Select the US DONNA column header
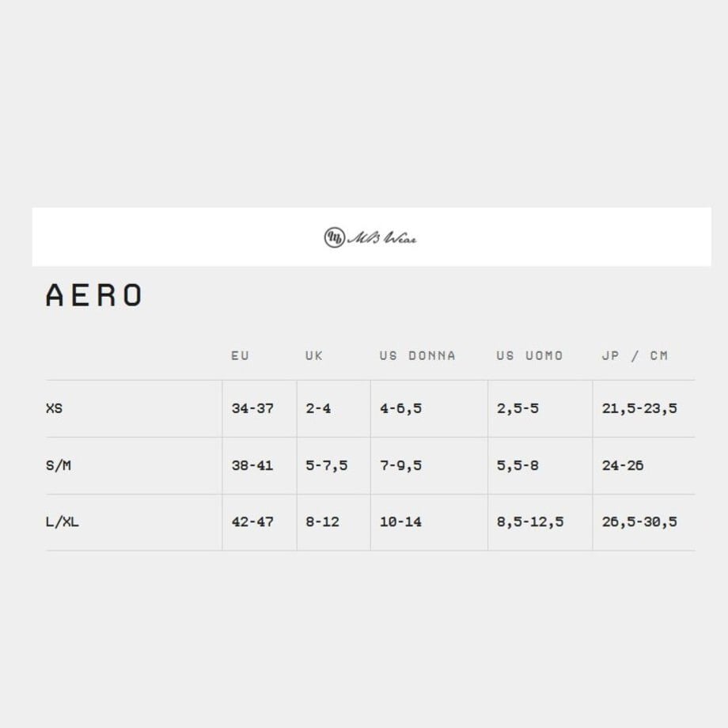The width and height of the screenshot is (728, 728). click(x=417, y=355)
